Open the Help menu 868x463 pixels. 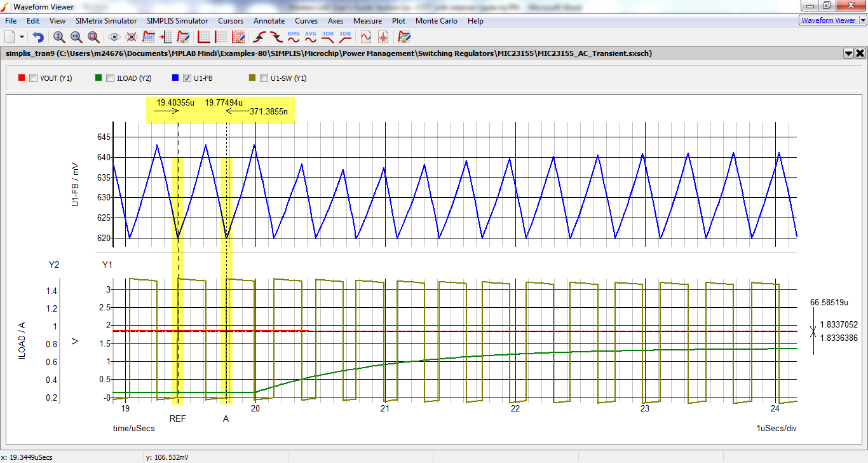[x=475, y=21]
